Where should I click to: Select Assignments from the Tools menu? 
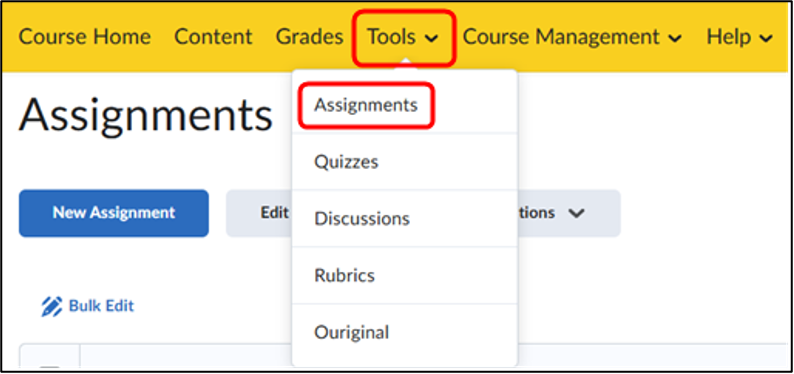click(366, 105)
